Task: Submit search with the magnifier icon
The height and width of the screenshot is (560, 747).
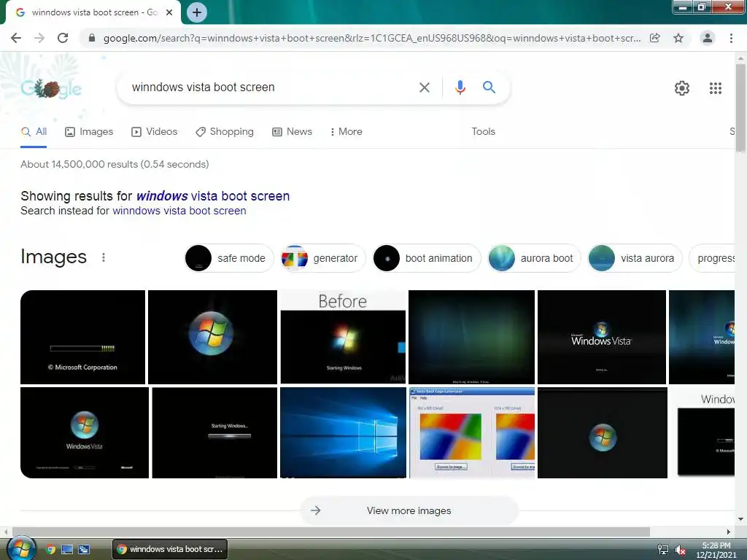Action: (489, 87)
